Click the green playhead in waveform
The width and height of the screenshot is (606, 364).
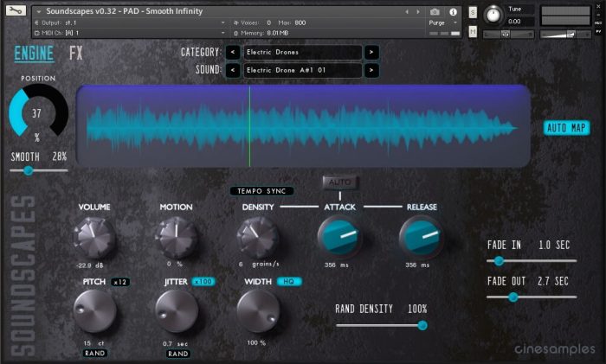(249, 126)
